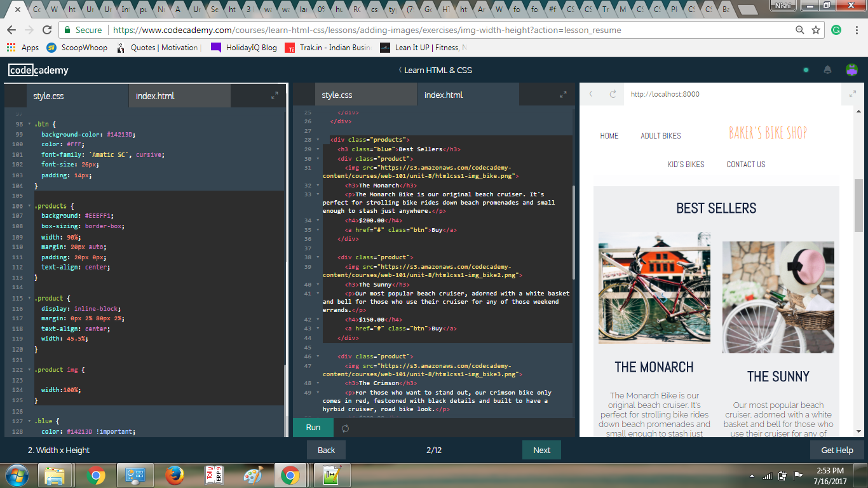
Task: Fold the div class products block at line 28
Action: (318, 140)
